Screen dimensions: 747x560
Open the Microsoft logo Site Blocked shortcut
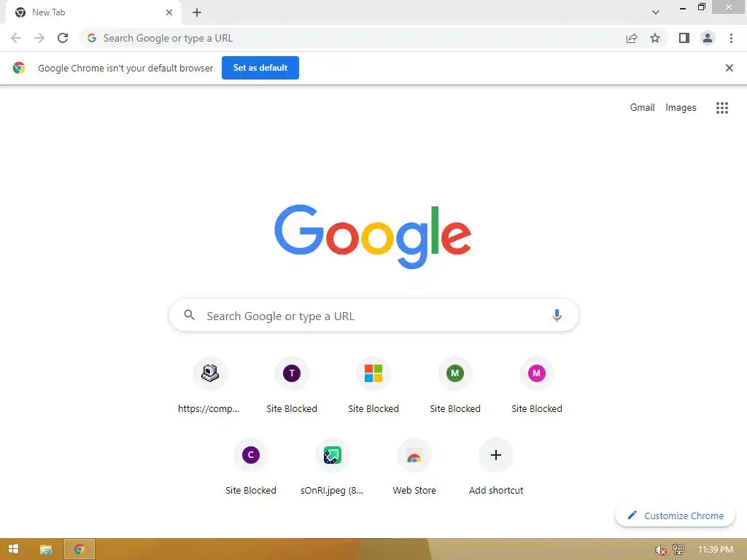point(373,385)
